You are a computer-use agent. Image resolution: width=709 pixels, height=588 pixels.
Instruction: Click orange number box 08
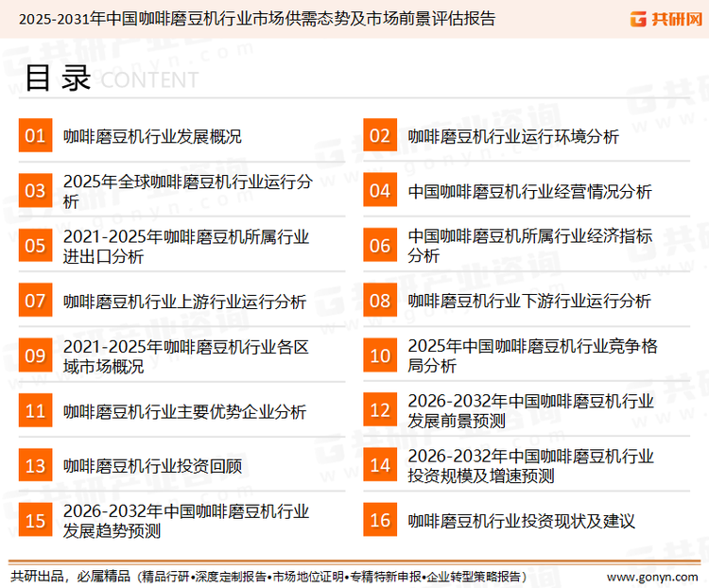pyautogui.click(x=380, y=301)
